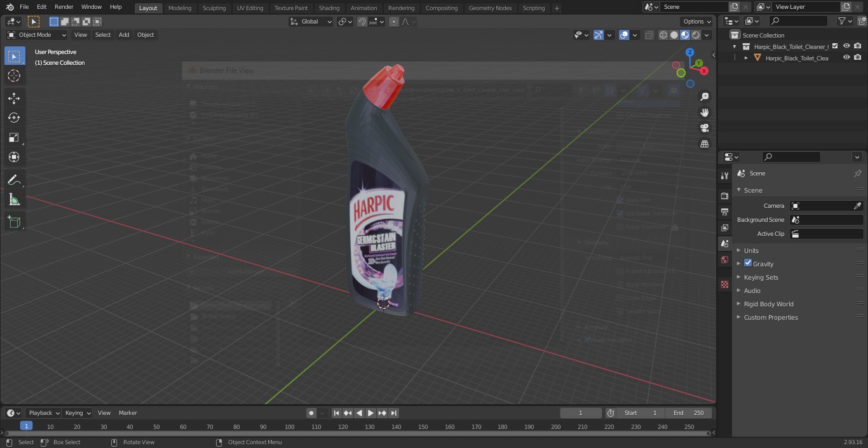
Task: Open the Options dropdown in viewport header
Action: click(x=697, y=22)
